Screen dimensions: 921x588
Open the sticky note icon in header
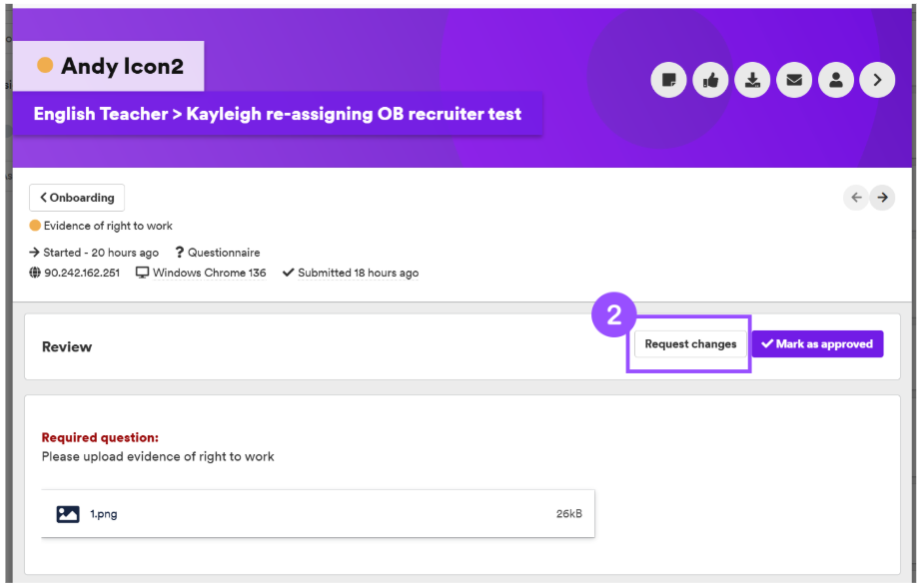[x=668, y=80]
